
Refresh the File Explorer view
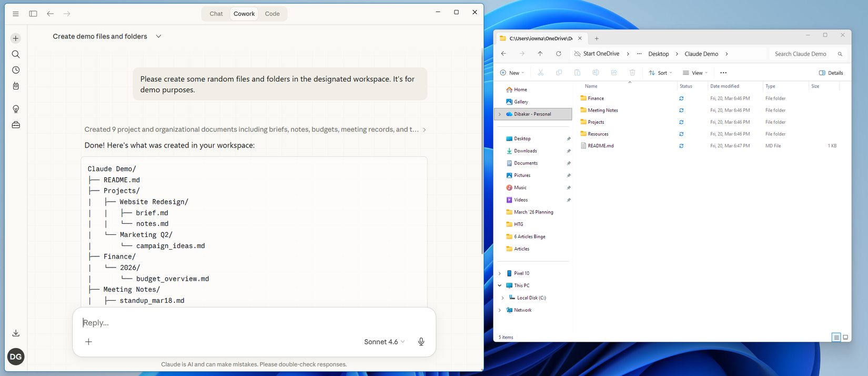[559, 54]
